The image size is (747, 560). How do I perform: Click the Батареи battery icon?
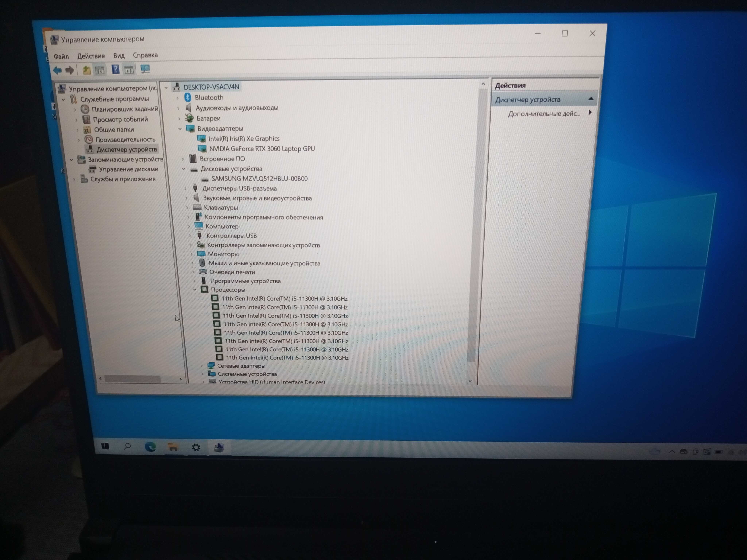(x=189, y=118)
